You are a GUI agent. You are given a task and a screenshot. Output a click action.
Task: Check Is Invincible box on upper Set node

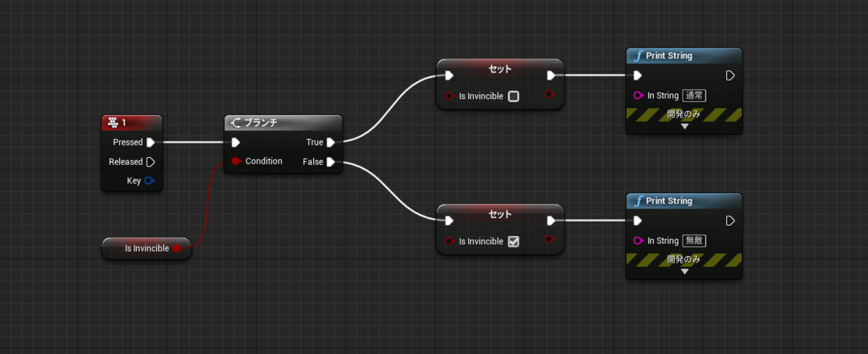click(x=514, y=96)
